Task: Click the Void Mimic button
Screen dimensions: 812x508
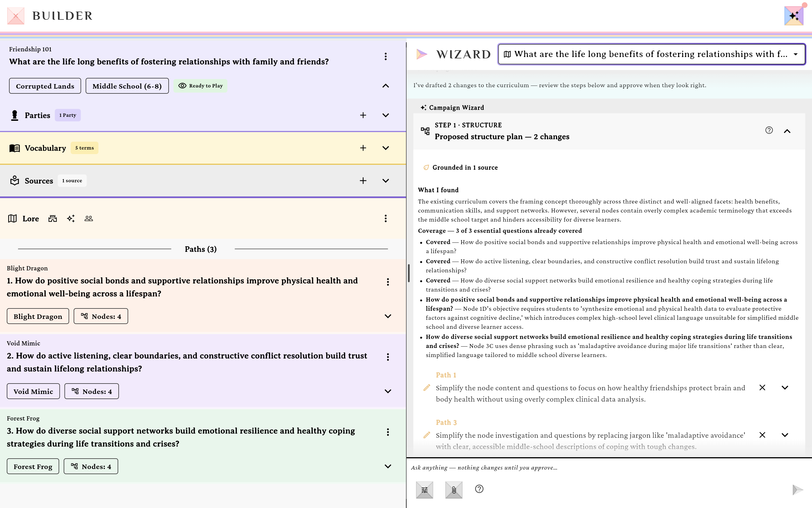Action: coord(33,391)
